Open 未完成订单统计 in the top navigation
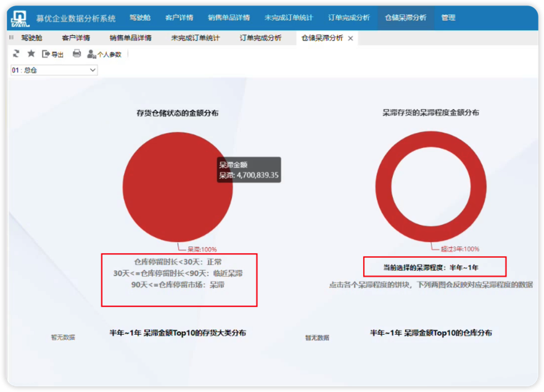 coord(289,18)
